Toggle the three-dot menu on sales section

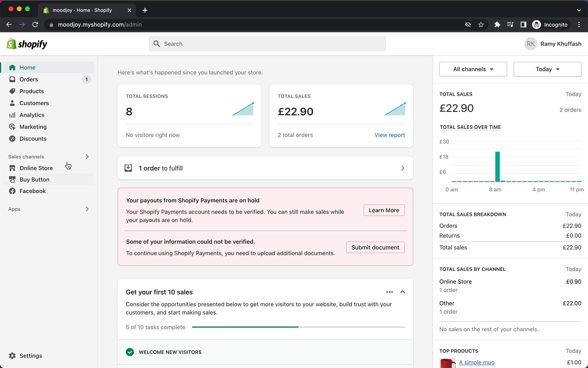pyautogui.click(x=389, y=292)
